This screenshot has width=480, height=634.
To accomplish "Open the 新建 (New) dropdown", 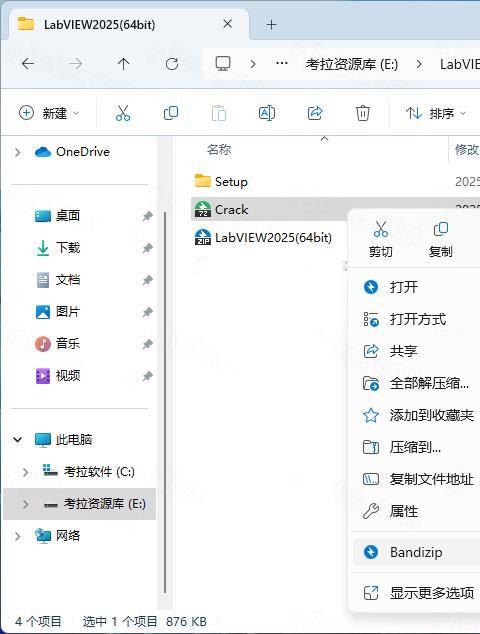I will 49,113.
